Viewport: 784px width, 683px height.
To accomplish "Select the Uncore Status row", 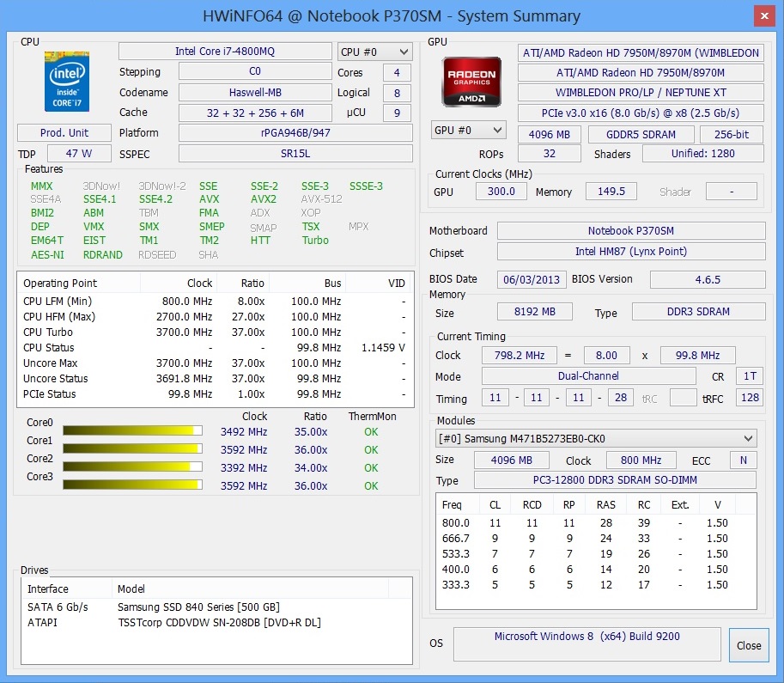I will 215,379.
